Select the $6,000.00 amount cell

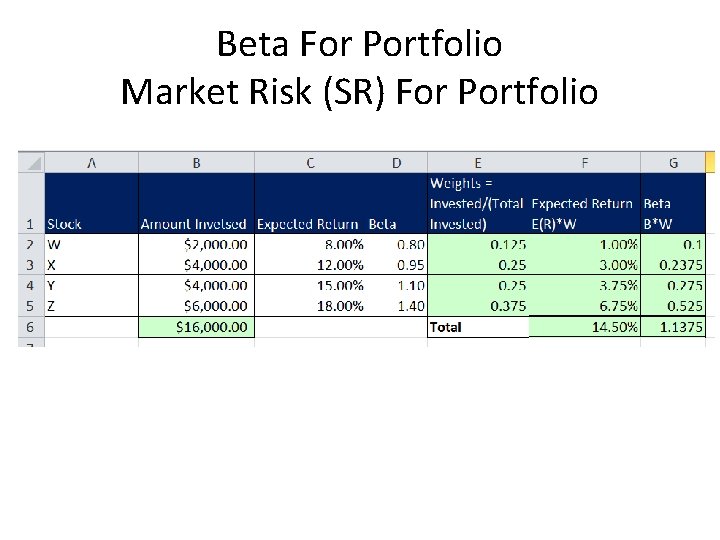tap(196, 306)
